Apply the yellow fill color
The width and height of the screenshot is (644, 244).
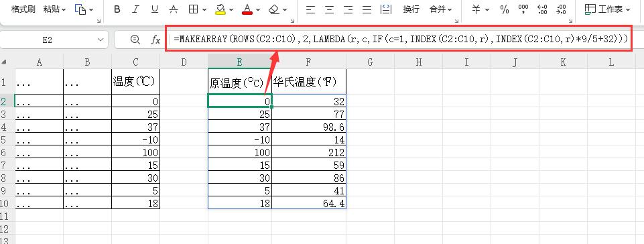[x=220, y=9]
